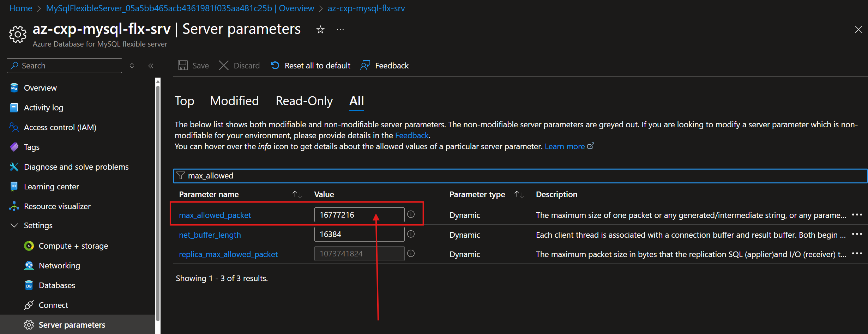Click the Overview sidebar icon
The image size is (868, 334).
(x=14, y=88)
